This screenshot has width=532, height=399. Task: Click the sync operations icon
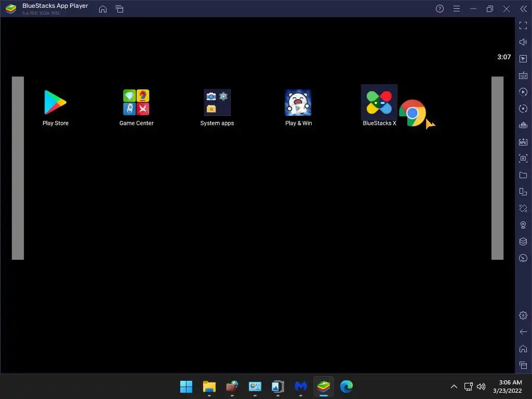[x=523, y=109]
